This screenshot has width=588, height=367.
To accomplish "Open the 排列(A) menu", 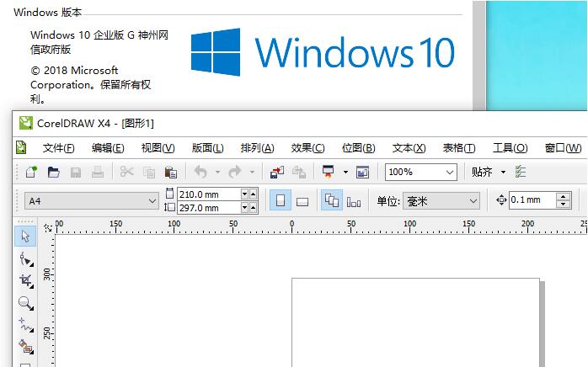I will 257,148.
